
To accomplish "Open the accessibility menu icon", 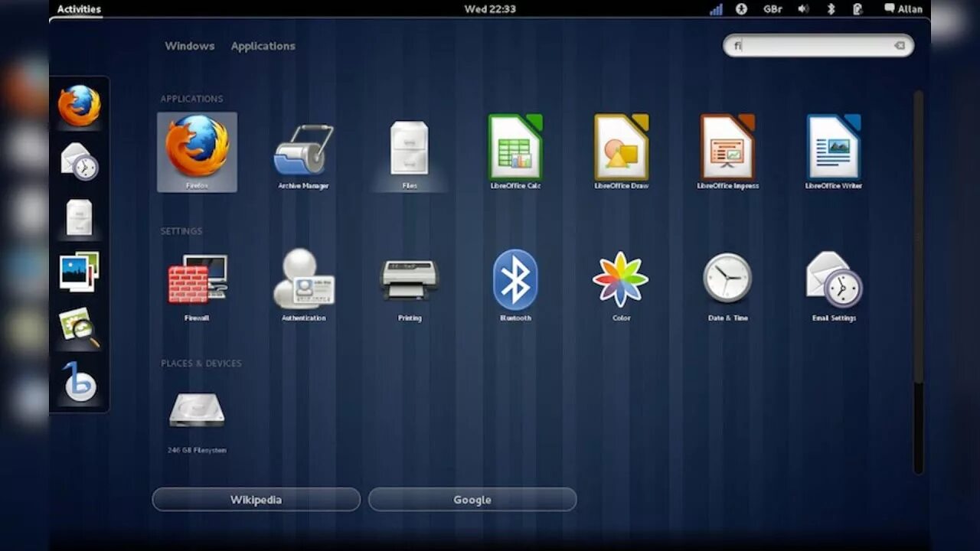I will click(x=741, y=9).
